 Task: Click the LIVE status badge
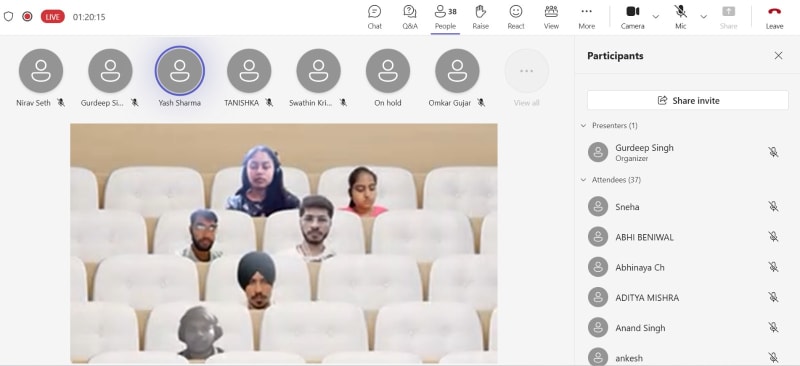pos(53,16)
